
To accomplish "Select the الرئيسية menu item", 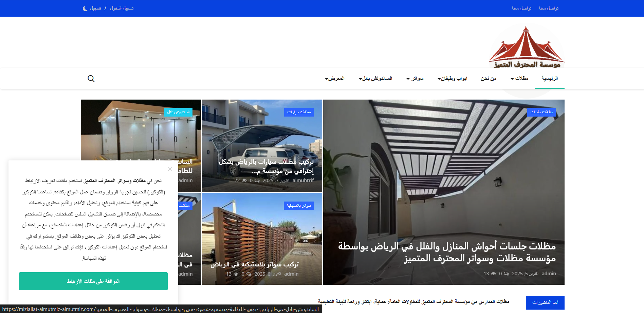I will click(x=549, y=79).
